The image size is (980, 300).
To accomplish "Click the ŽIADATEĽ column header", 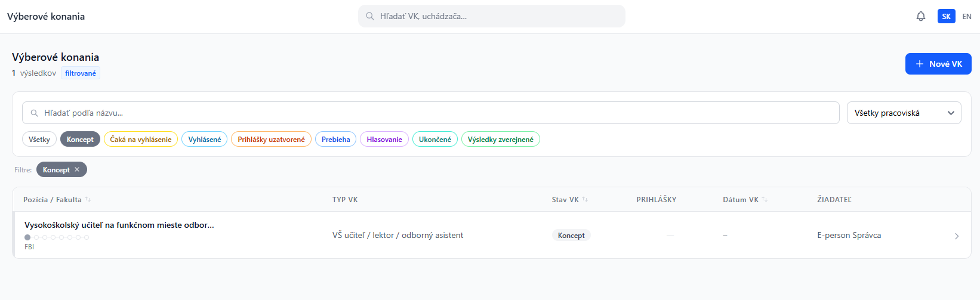I will coord(834,200).
